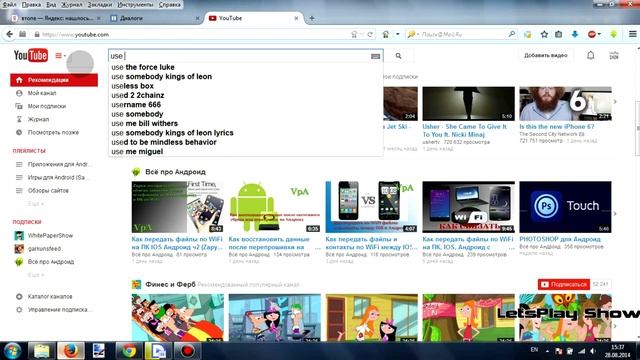Image resolution: width=640 pixels, height=360 pixels.
Task: Select suggestion 'use the force luke'
Action: tap(143, 67)
